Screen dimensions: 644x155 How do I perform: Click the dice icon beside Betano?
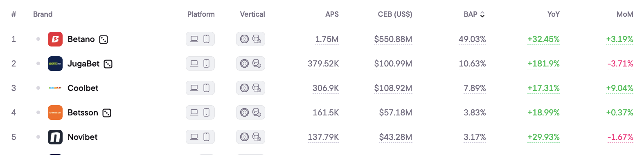pyautogui.click(x=104, y=40)
